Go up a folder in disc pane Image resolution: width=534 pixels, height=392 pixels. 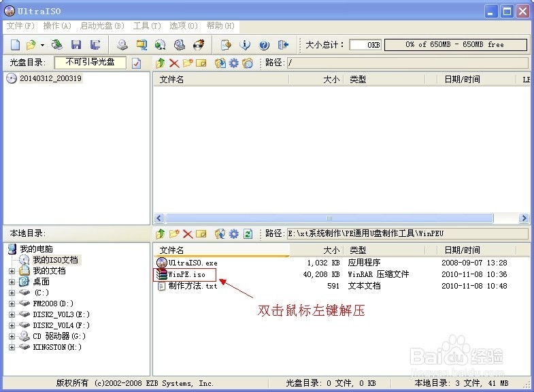(x=160, y=63)
